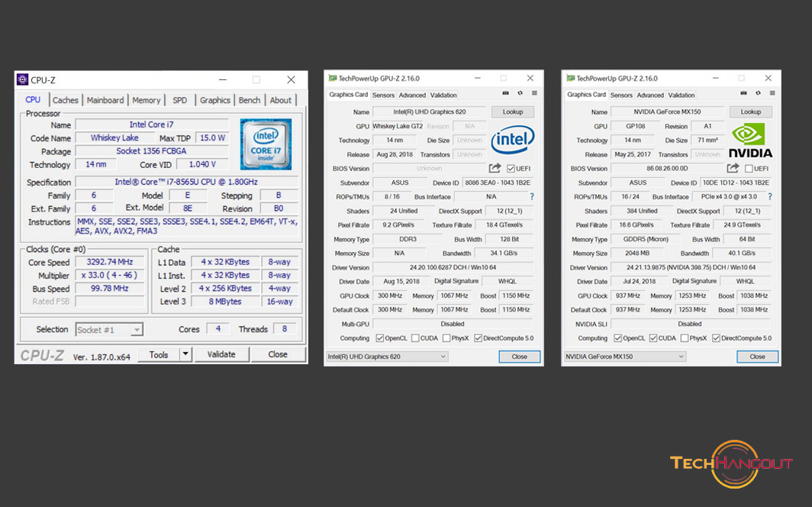Viewport: 812px width, 507px height.
Task: Click BIOS share icon in NVIDIA GPU-Z window
Action: (x=733, y=168)
